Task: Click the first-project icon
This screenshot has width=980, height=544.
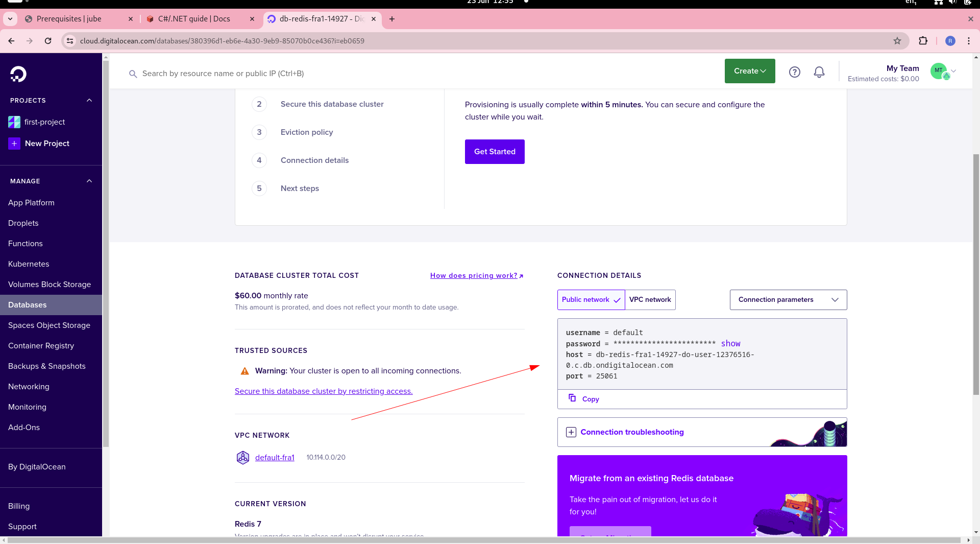Action: click(14, 122)
